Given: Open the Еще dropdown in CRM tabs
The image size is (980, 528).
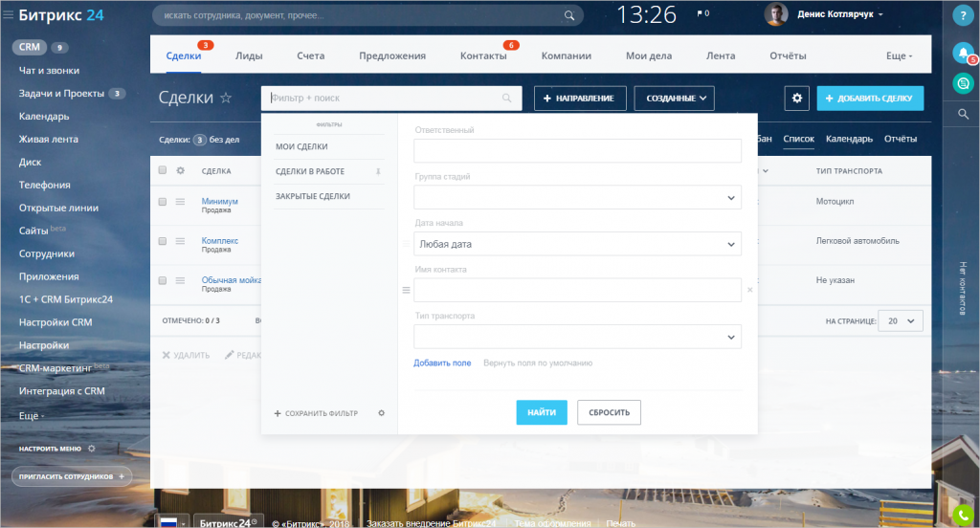Looking at the screenshot, I should click(899, 55).
